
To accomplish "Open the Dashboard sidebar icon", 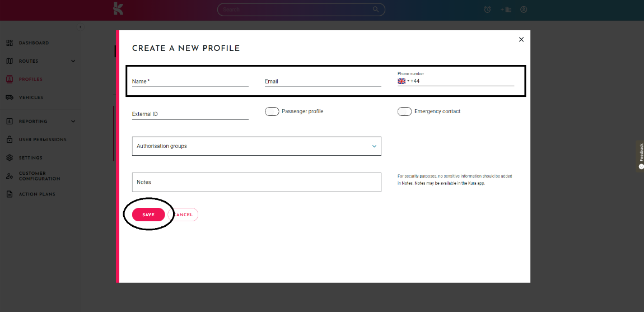I will [x=10, y=43].
